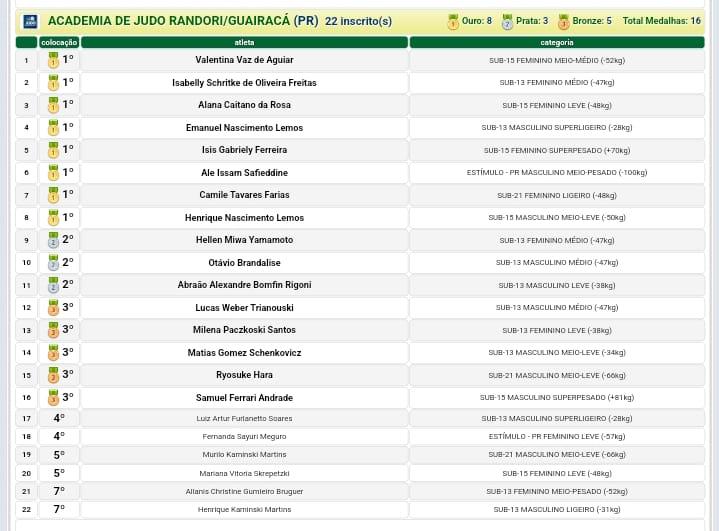Select athlete name Samuel Ferrari Andrade

click(244, 398)
